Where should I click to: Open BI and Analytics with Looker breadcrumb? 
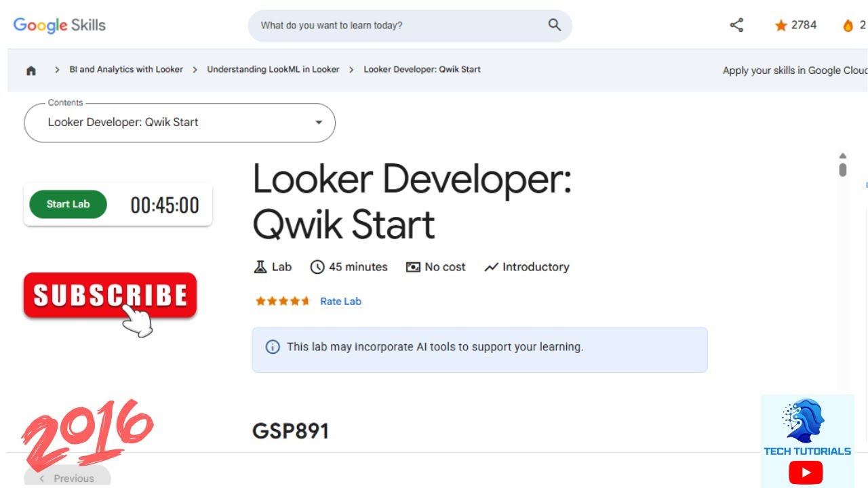tap(126, 69)
